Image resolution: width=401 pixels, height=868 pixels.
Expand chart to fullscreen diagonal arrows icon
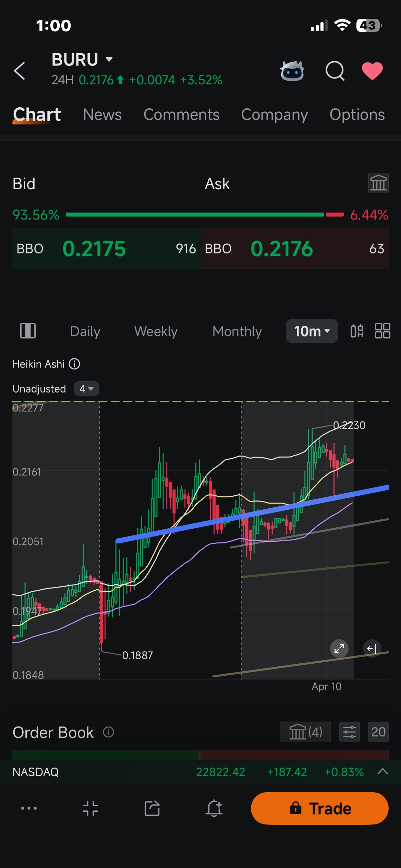339,648
